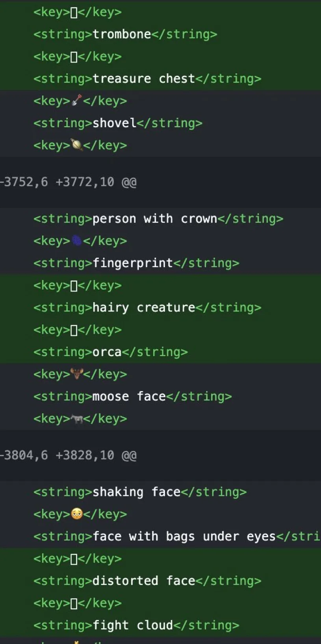The height and width of the screenshot is (644, 321).
Task: Click the placeholder glyph above orca
Action: click(74, 330)
